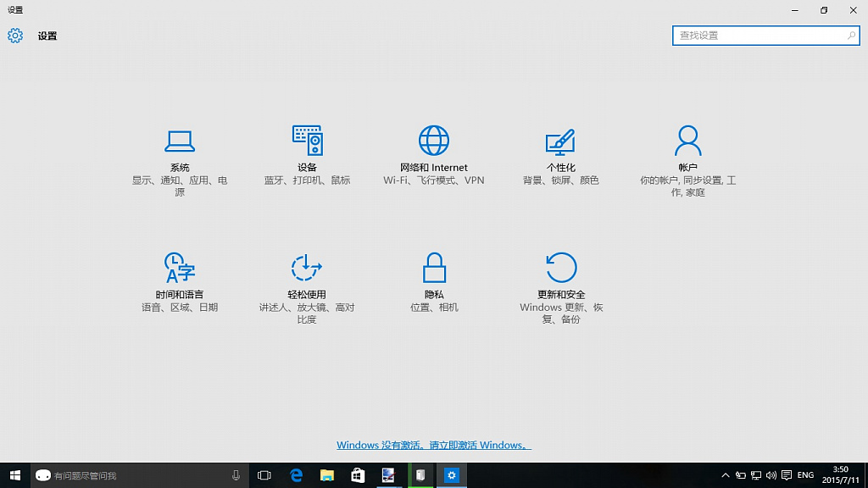Click the 轻松使用 label text
Viewport: 868px width, 488px height.
(307, 294)
